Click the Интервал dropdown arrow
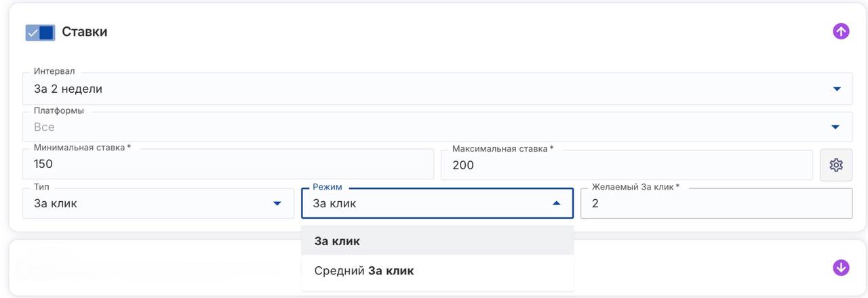Image resolution: width=868 pixels, height=298 pixels. click(x=836, y=89)
